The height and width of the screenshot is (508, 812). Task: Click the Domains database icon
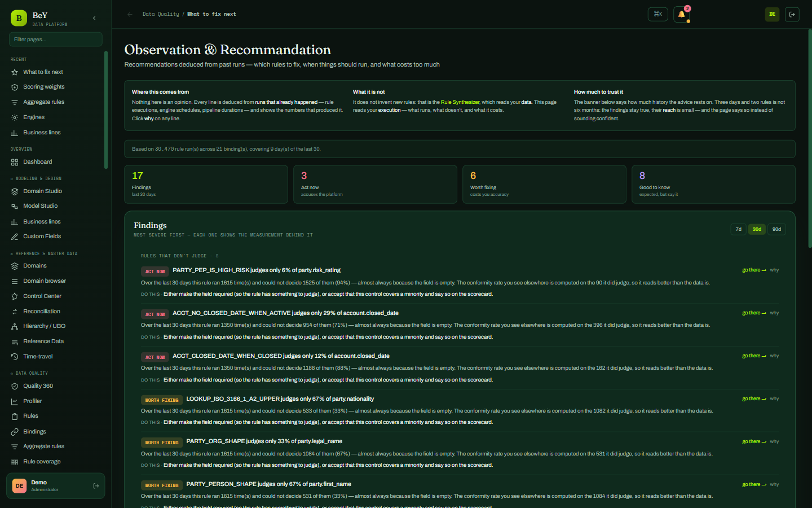[x=15, y=266]
